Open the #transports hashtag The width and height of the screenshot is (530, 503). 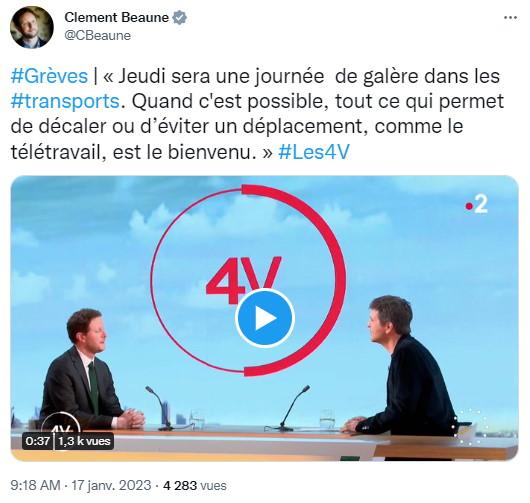pos(65,101)
